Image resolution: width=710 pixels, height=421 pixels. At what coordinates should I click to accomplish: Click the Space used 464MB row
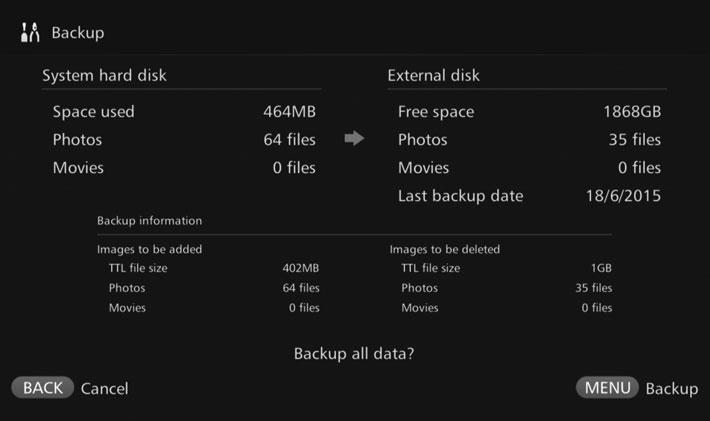pos(184,112)
